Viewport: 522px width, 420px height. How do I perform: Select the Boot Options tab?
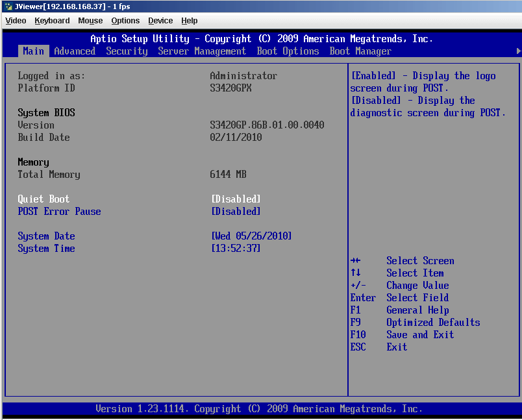288,51
